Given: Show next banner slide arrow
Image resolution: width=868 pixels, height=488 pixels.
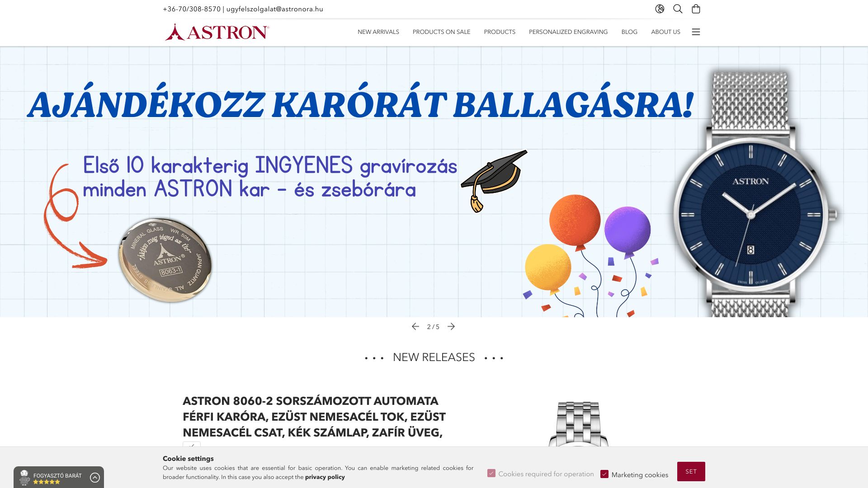Looking at the screenshot, I should coord(451,326).
